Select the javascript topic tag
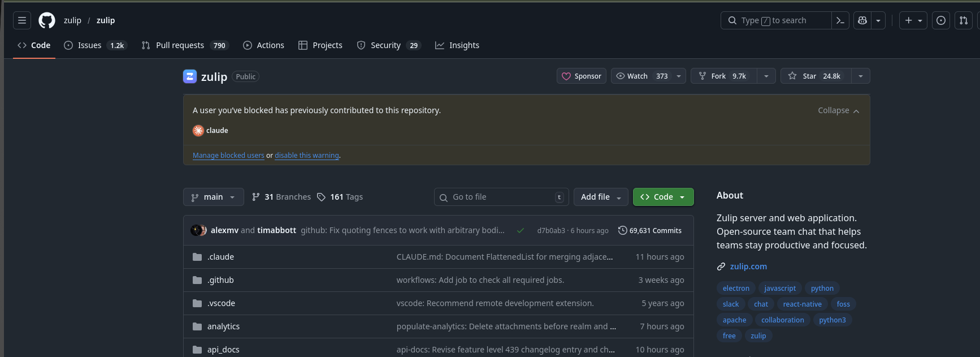980x357 pixels. point(780,288)
